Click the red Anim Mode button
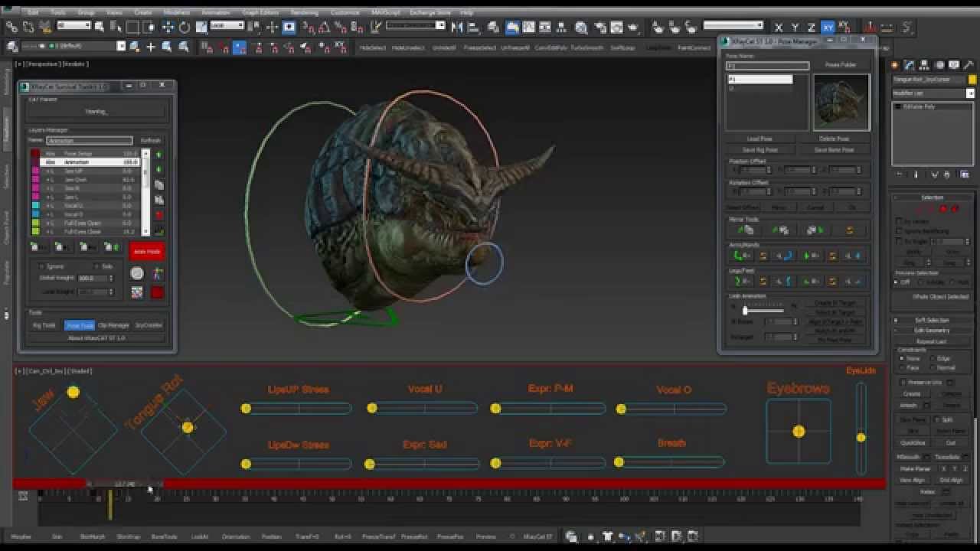The width and height of the screenshot is (980, 551). click(146, 252)
